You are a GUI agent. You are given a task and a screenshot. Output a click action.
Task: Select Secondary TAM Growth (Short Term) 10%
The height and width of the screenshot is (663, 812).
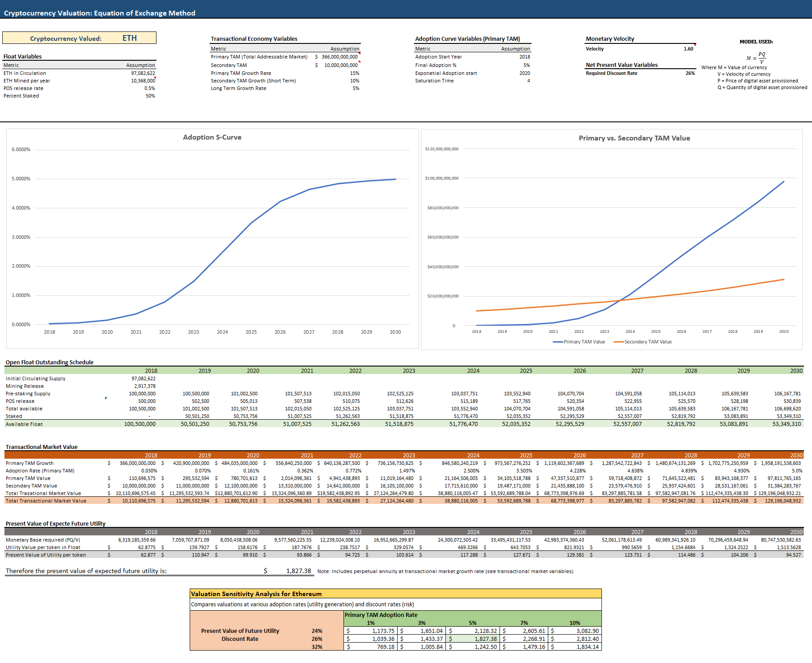coord(355,81)
